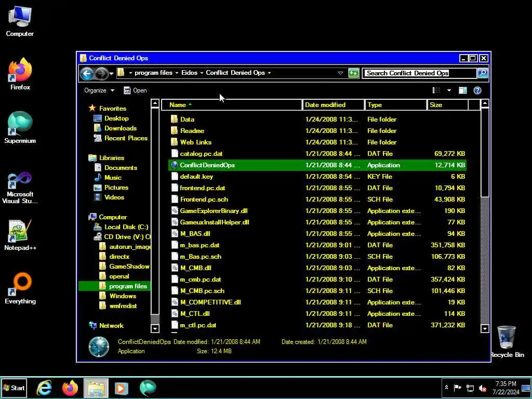
Task: Open the view options dropdown arrow
Action: point(449,90)
